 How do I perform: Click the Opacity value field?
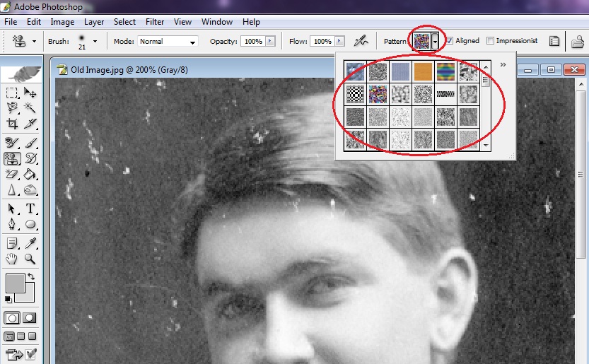253,41
